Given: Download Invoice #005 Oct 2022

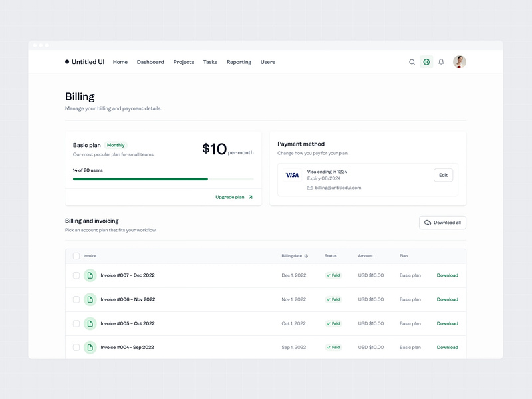Looking at the screenshot, I should point(447,323).
